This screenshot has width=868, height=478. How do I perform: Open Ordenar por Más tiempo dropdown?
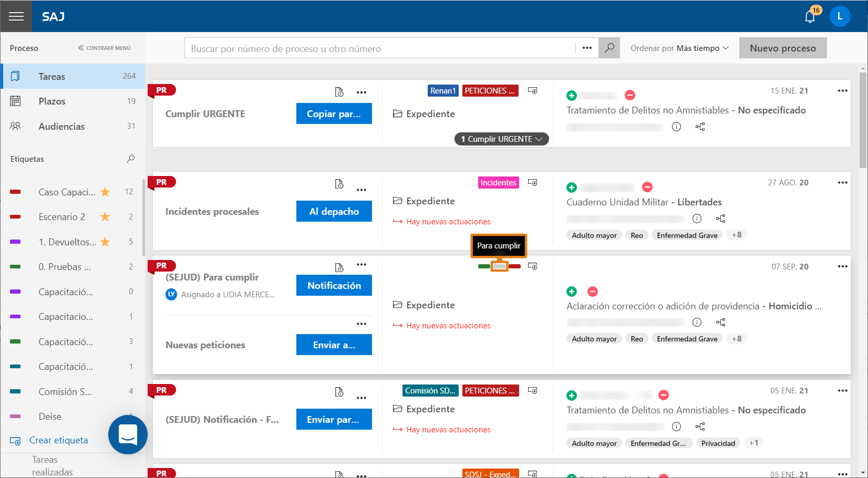tap(679, 48)
